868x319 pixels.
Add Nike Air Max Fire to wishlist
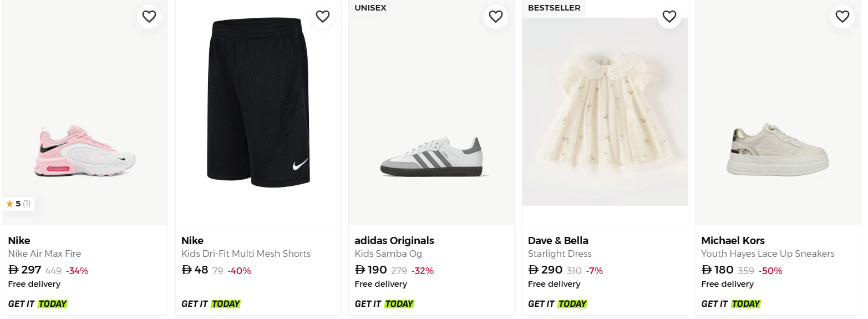pyautogui.click(x=149, y=17)
